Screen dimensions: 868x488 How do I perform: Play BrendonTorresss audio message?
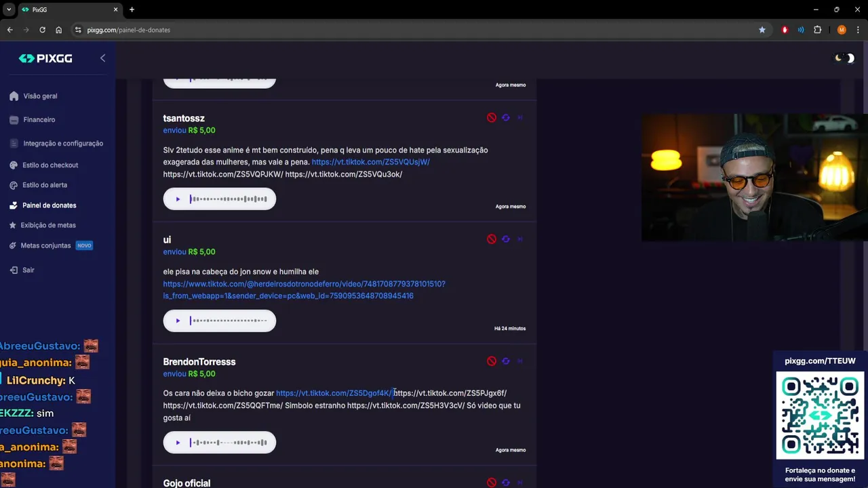tap(178, 443)
